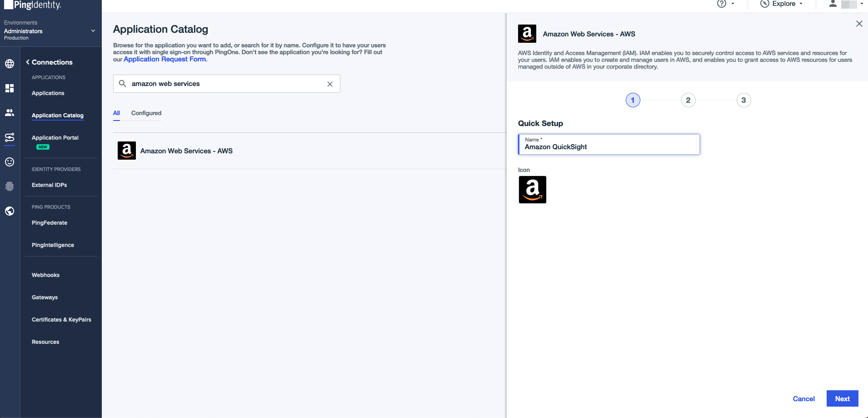The width and height of the screenshot is (868, 418).
Task: Go back using Connections chevron
Action: click(28, 62)
